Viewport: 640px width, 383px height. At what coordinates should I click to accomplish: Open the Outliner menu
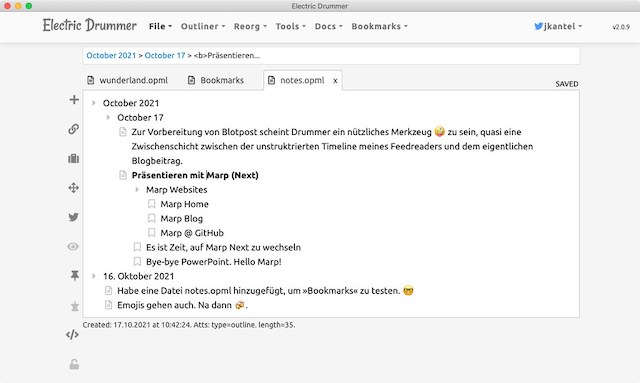pyautogui.click(x=203, y=26)
